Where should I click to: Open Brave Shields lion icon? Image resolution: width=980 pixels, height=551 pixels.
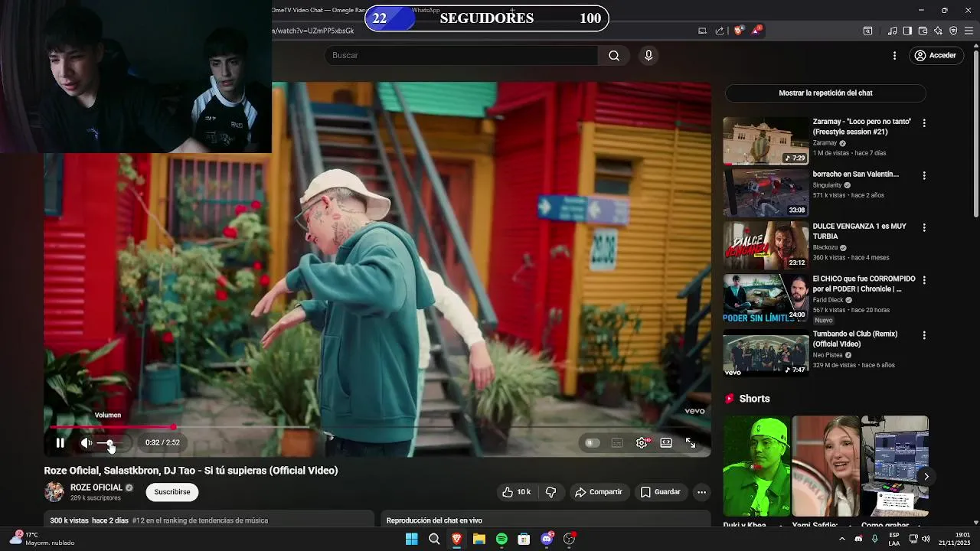[x=738, y=31]
